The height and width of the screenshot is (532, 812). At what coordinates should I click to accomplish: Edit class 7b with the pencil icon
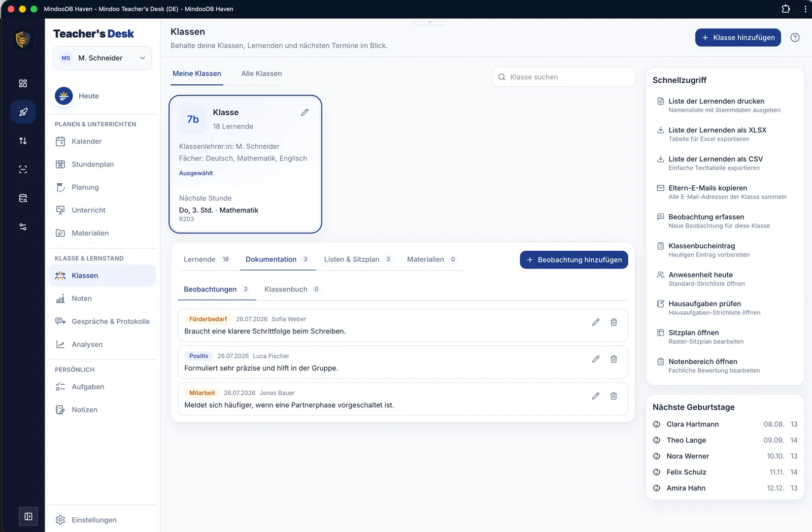[x=304, y=112]
